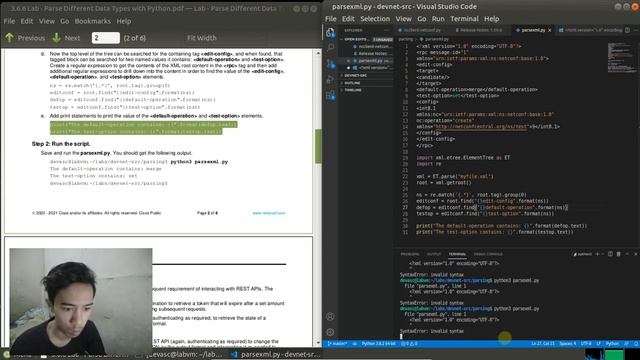
Task: Click the notifications bell in VS Code status bar
Action: tap(636, 344)
